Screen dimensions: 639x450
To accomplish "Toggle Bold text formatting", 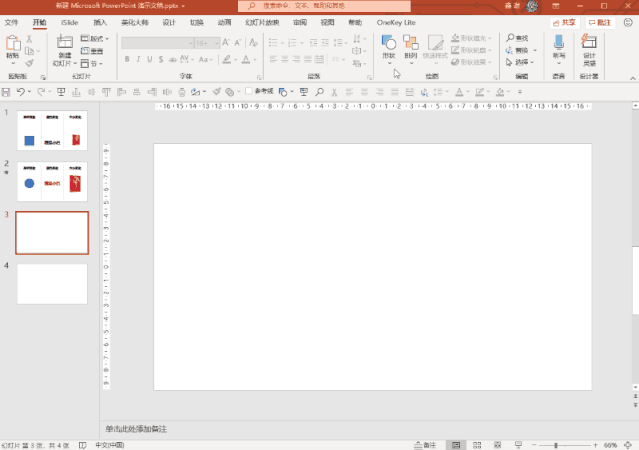I will pos(127,59).
